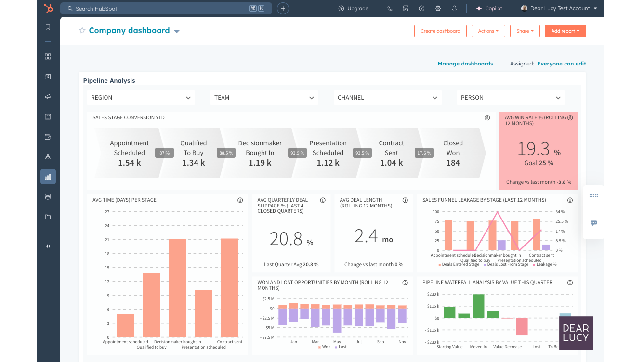Expand the CHANNEL filter dropdown
The image size is (644, 362).
(387, 98)
